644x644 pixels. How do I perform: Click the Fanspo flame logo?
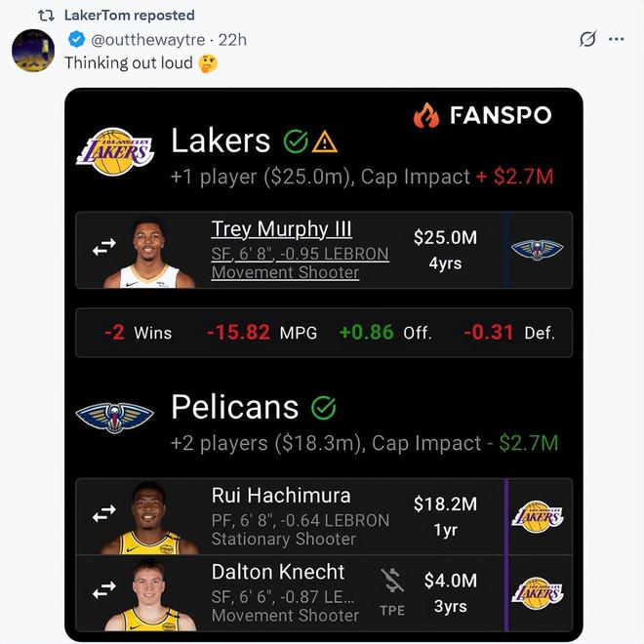point(426,116)
